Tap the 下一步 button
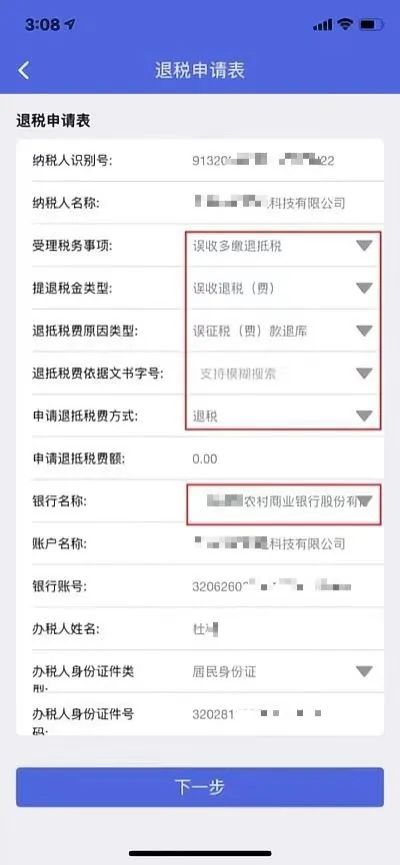The height and width of the screenshot is (865, 400). (x=200, y=787)
